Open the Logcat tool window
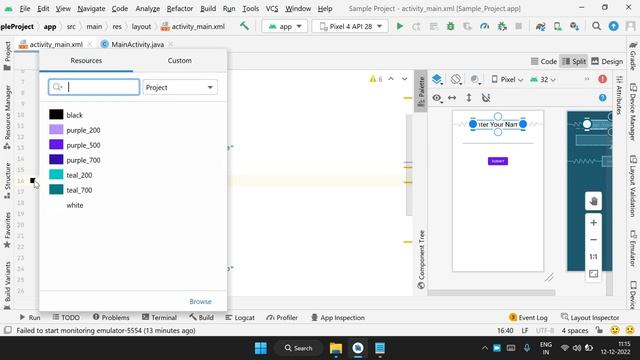 [x=240, y=317]
